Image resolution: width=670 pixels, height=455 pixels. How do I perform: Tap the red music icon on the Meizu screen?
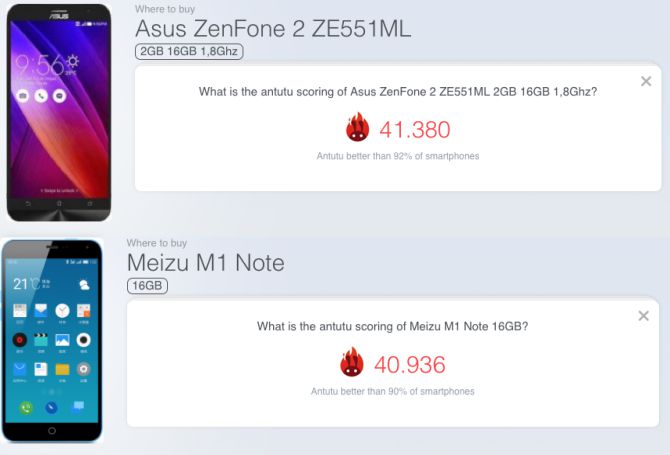[x=18, y=340]
